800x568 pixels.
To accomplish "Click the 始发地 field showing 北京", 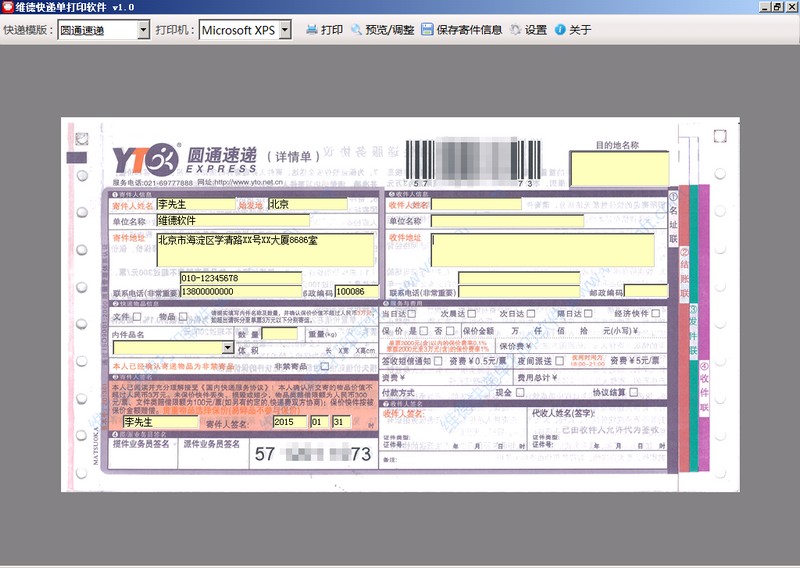I will pyautogui.click(x=308, y=204).
